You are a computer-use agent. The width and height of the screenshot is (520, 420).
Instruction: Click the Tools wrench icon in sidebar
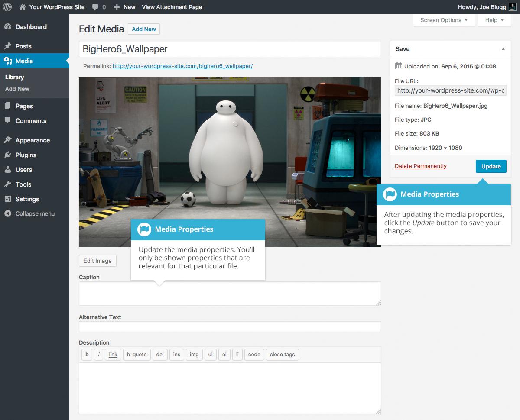[x=8, y=184]
